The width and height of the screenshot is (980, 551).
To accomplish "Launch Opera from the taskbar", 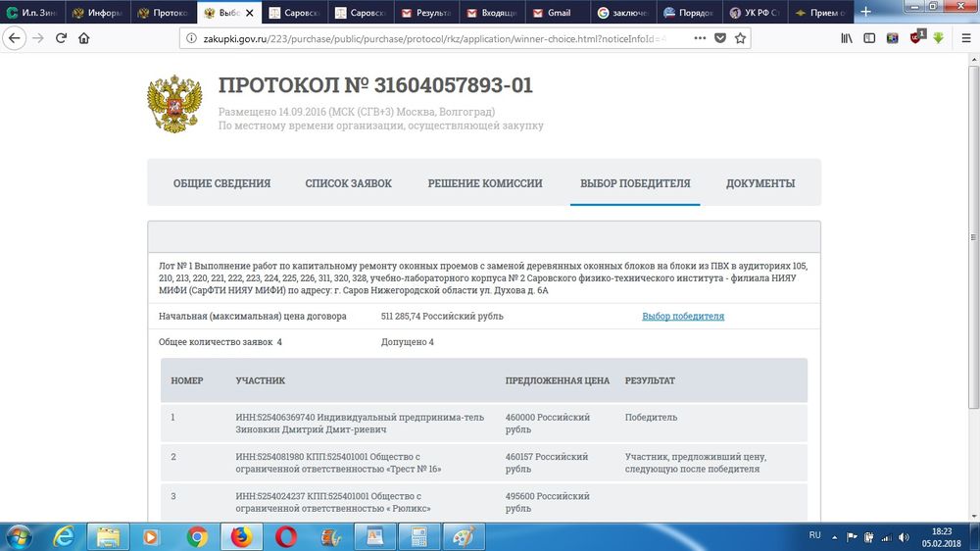I will coord(286,536).
